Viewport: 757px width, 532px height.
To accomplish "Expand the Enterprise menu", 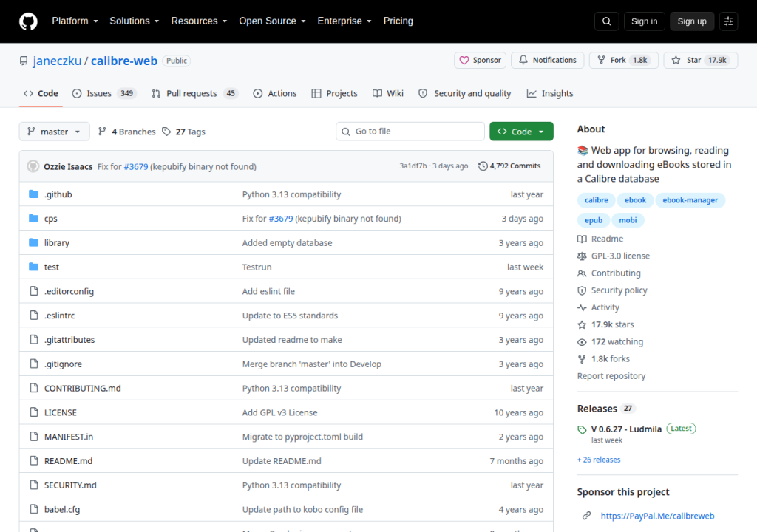I will click(x=344, y=21).
